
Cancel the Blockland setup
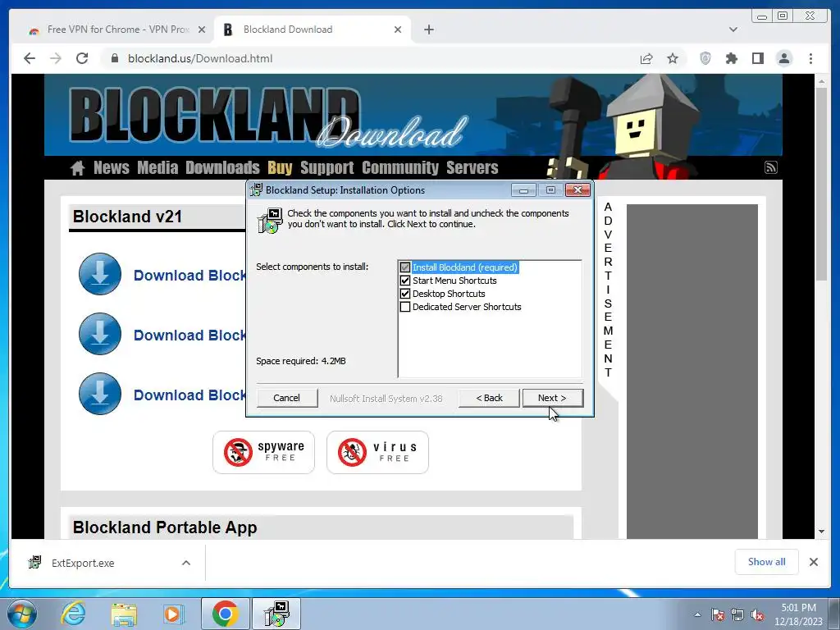tap(286, 398)
